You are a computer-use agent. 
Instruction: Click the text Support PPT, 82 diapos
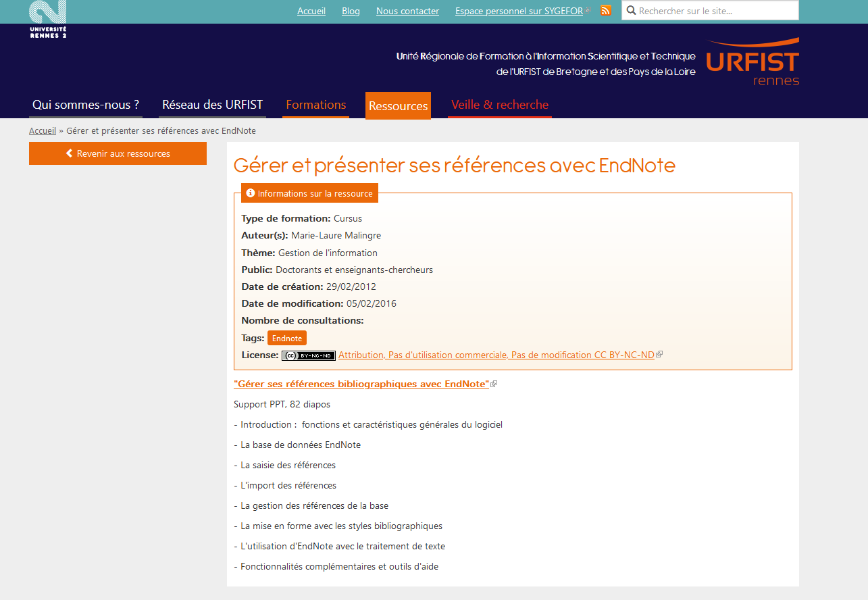coord(282,405)
